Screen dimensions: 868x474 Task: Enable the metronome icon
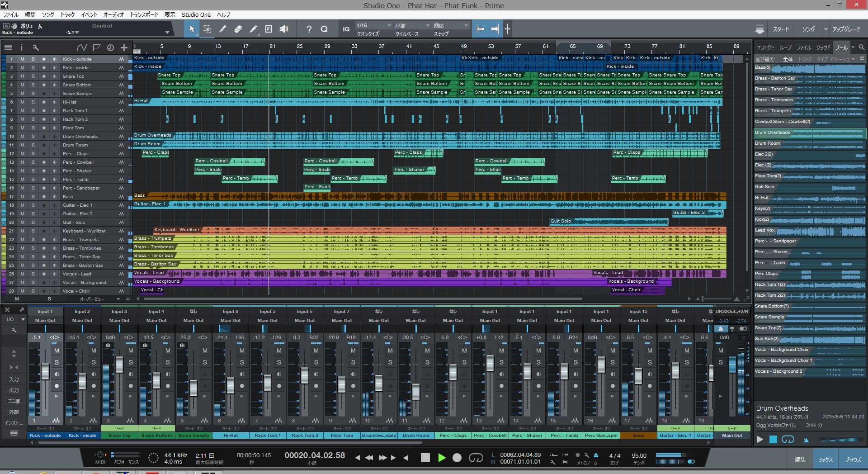596,455
